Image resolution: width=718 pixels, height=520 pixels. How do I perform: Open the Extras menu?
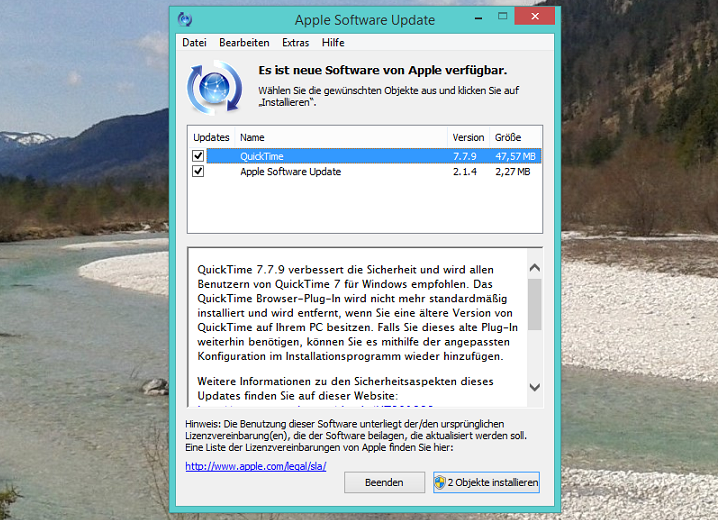click(295, 43)
